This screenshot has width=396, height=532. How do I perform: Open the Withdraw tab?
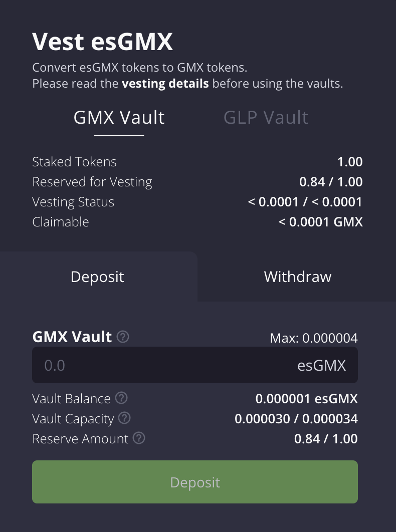[x=297, y=277]
